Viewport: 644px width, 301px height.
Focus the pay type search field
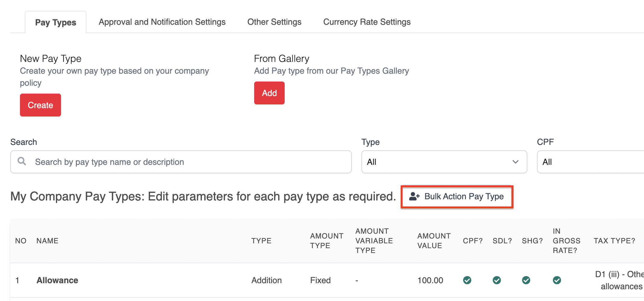pyautogui.click(x=187, y=162)
